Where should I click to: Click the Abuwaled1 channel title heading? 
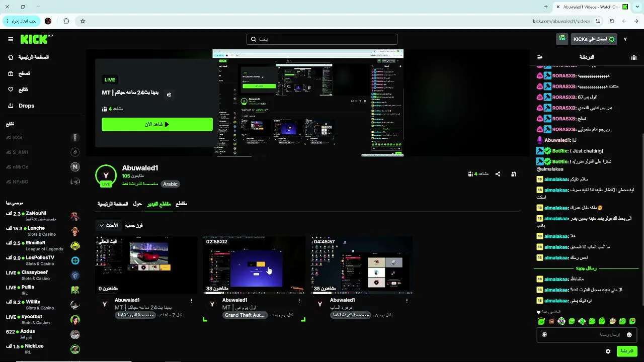coord(140,168)
